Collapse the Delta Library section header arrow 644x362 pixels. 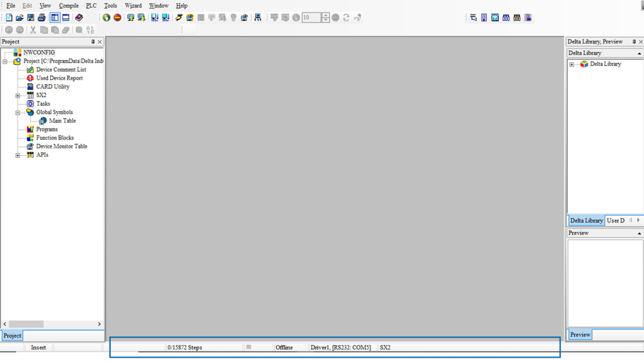pos(639,53)
